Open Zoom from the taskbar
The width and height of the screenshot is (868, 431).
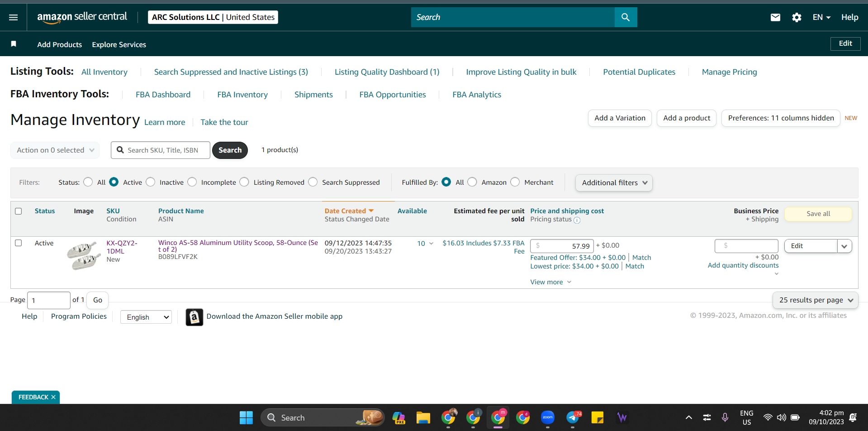tap(548, 417)
